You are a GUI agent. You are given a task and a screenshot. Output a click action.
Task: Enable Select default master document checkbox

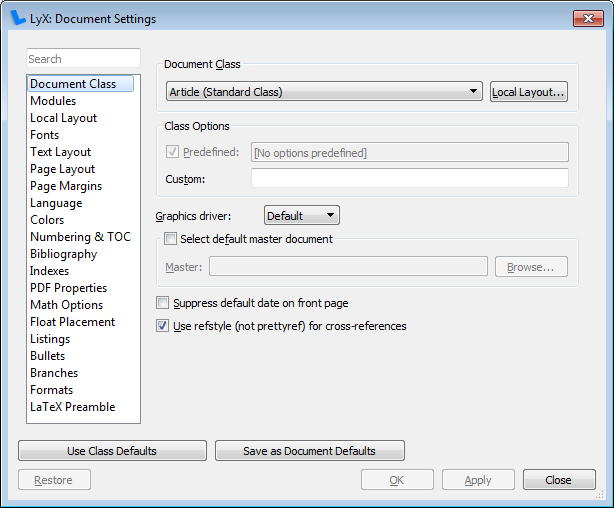(170, 239)
